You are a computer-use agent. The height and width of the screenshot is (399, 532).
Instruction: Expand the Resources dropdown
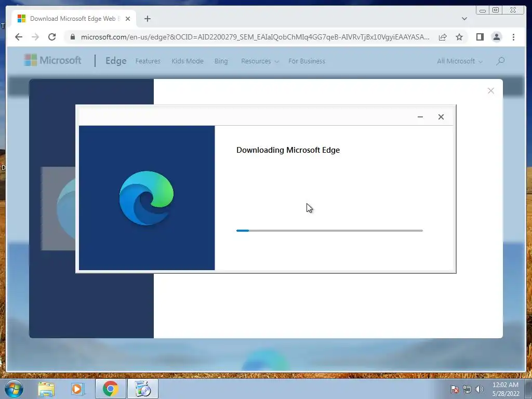click(x=260, y=61)
